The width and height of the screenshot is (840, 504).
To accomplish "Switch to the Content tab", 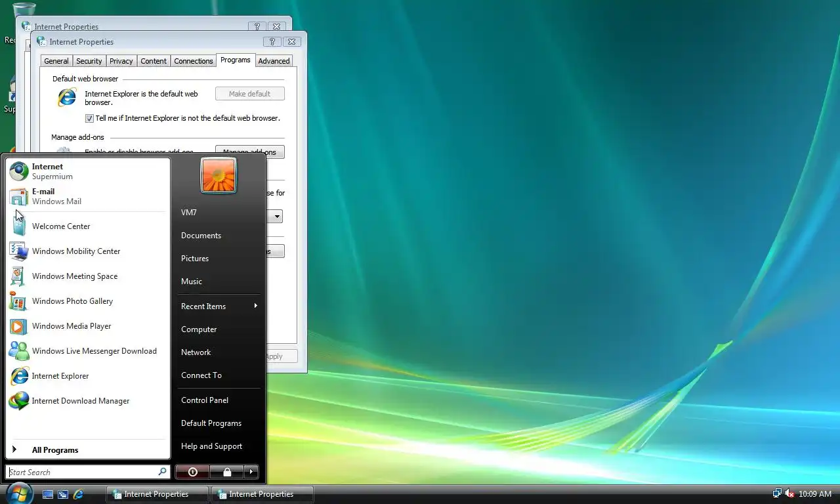I will tap(154, 61).
